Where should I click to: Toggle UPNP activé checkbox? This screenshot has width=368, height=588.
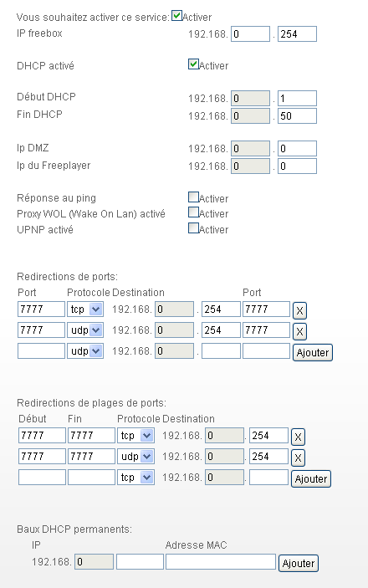click(193, 228)
